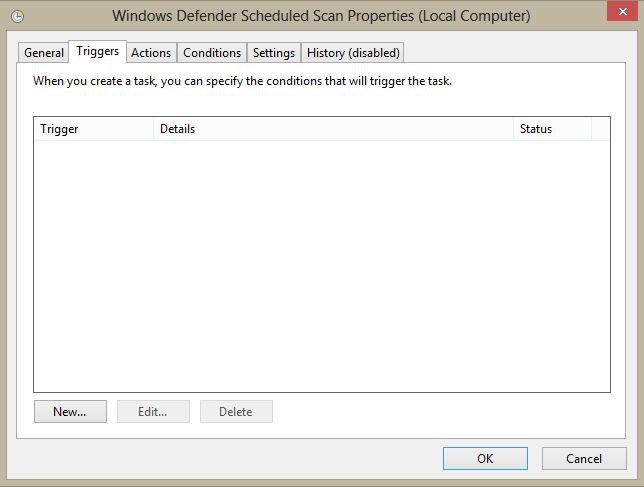Image resolution: width=644 pixels, height=487 pixels.
Task: Sort by the Status column header
Action: tap(552, 129)
